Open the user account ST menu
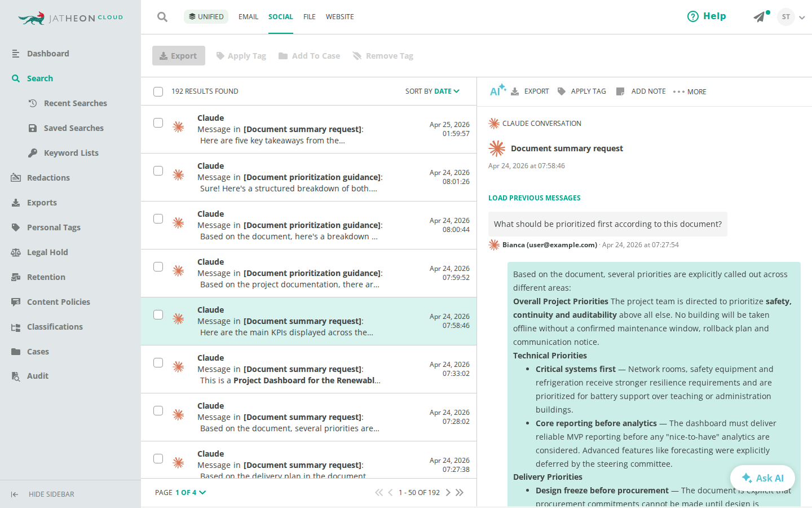Screen dimensions: 812x508 pos(791,17)
